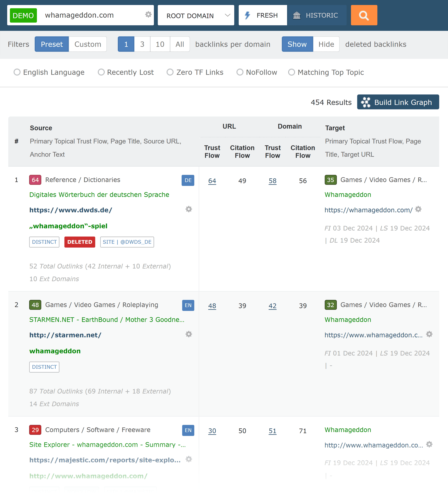Click the green 35 target trust flow badge
The width and height of the screenshot is (448, 502).
[331, 180]
